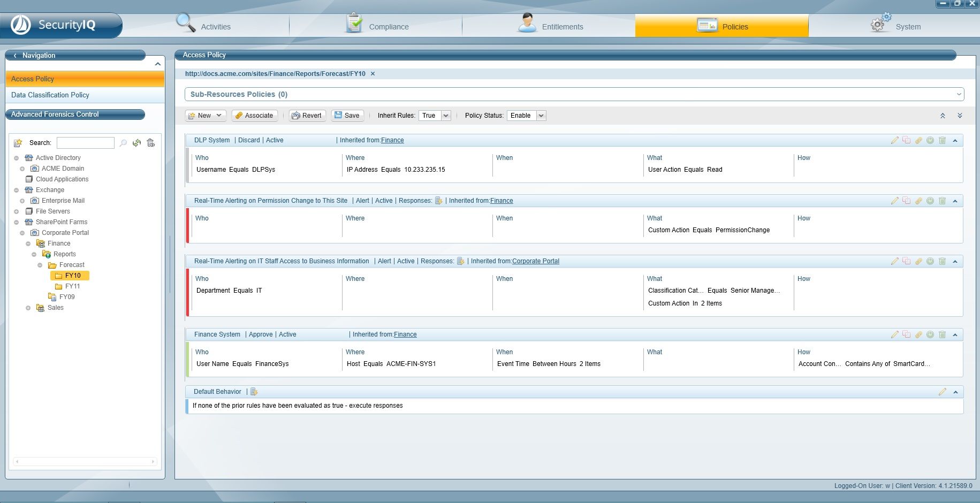Viewport: 980px width, 503px height.
Task: Select the Policies tab
Action: (722, 26)
